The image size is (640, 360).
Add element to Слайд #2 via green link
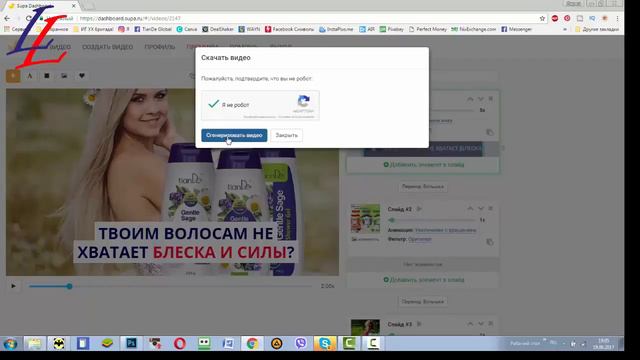[424, 280]
